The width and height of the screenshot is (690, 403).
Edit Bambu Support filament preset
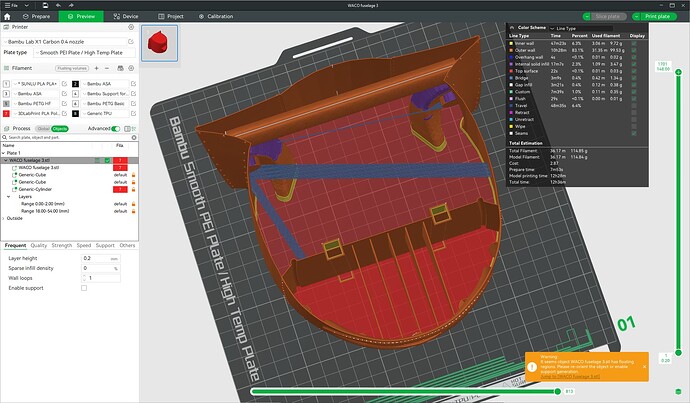133,94
